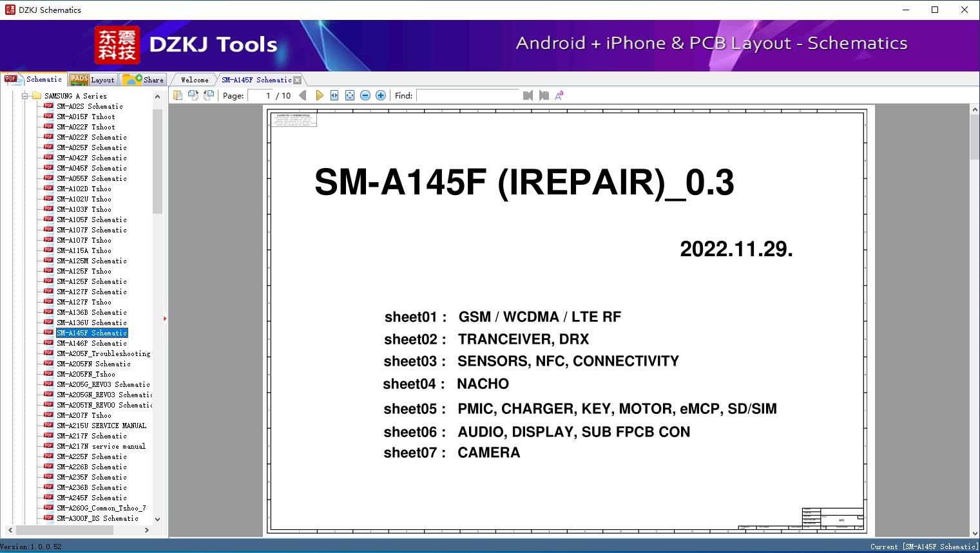Find next match icon

coord(544,95)
